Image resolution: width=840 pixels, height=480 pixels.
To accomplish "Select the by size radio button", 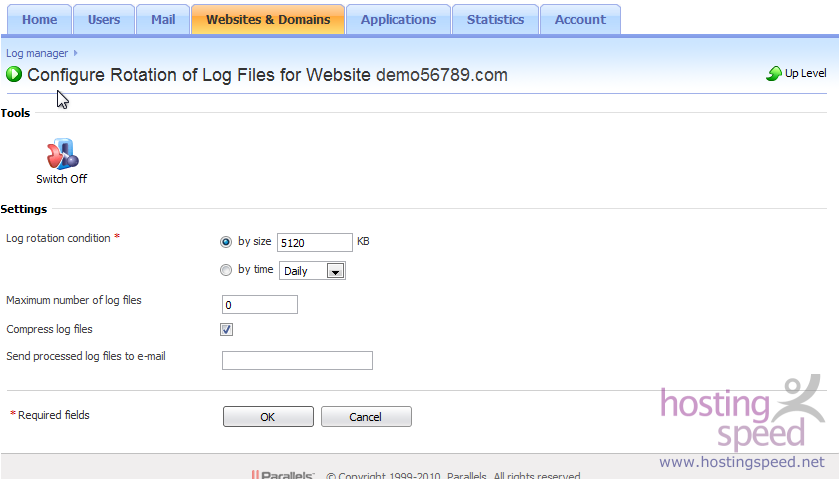I will point(226,242).
